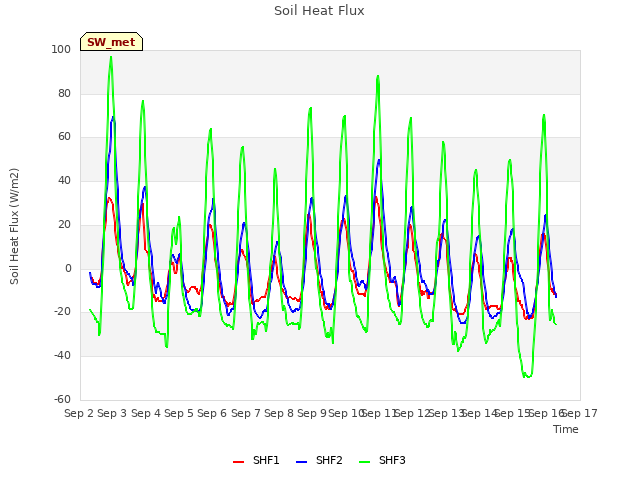This screenshot has width=640, height=480.
Task: Click the Sep 9 x-axis tick label
Action: (x=312, y=413)
